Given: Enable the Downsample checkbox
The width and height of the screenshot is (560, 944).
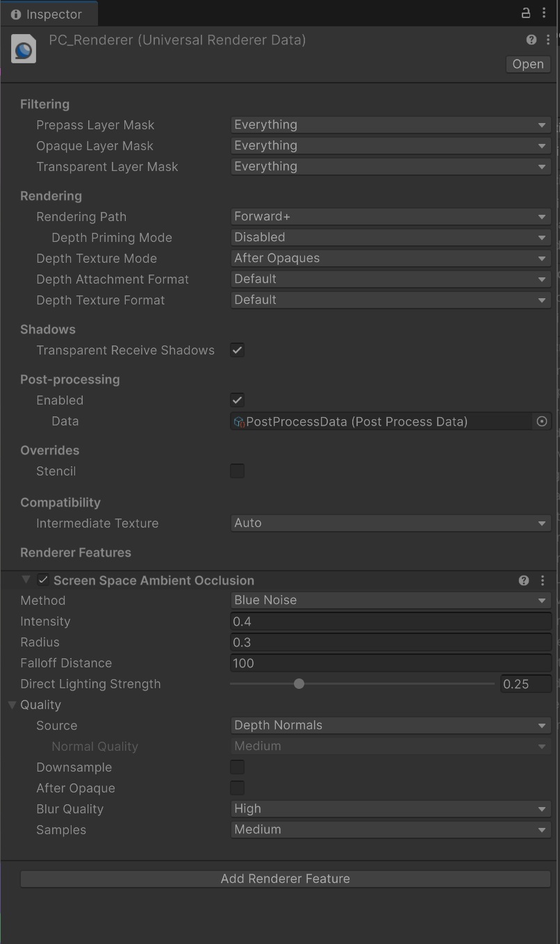Looking at the screenshot, I should pyautogui.click(x=238, y=767).
